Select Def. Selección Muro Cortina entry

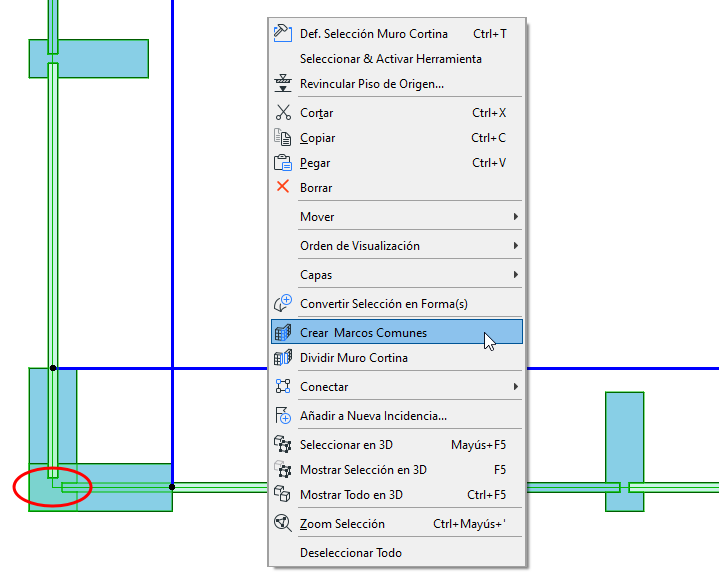397,33
